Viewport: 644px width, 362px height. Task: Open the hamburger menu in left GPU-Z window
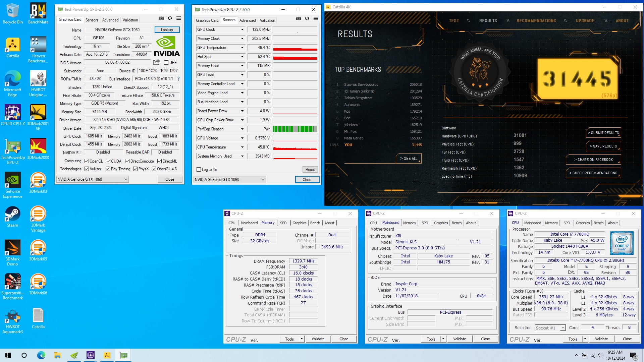(x=179, y=18)
